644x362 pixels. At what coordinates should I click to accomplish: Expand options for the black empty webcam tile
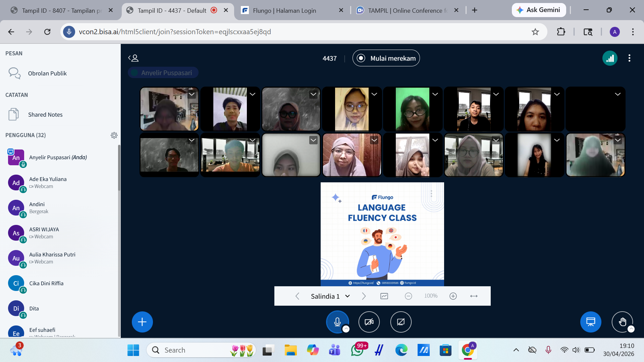618,95
